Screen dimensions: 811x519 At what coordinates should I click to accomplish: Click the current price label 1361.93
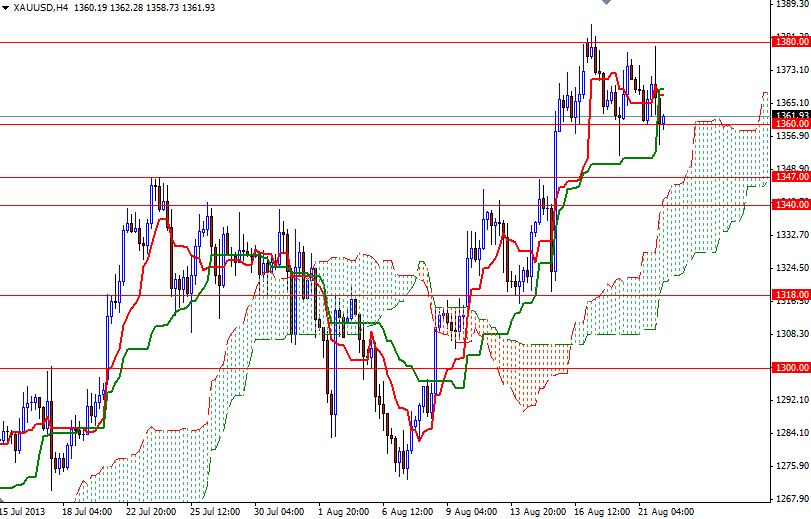(x=791, y=115)
